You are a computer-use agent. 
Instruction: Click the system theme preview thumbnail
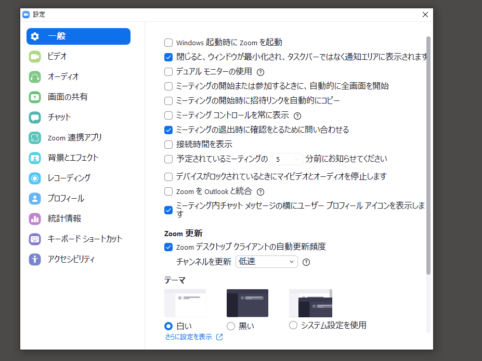tap(310, 303)
